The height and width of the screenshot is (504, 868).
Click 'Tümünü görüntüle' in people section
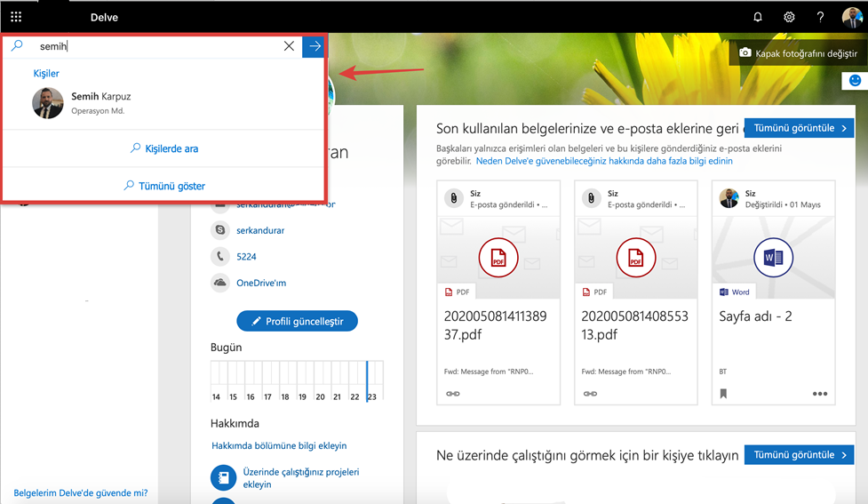(799, 455)
